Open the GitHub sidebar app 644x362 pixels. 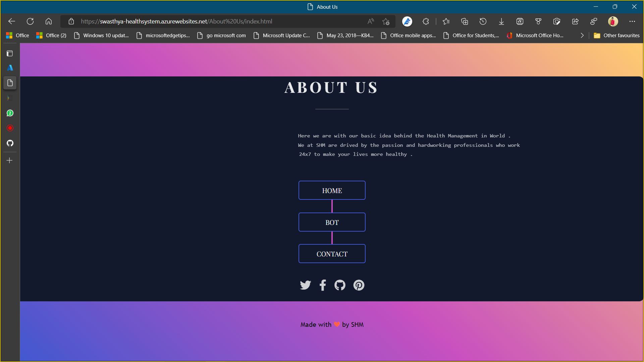point(10,143)
